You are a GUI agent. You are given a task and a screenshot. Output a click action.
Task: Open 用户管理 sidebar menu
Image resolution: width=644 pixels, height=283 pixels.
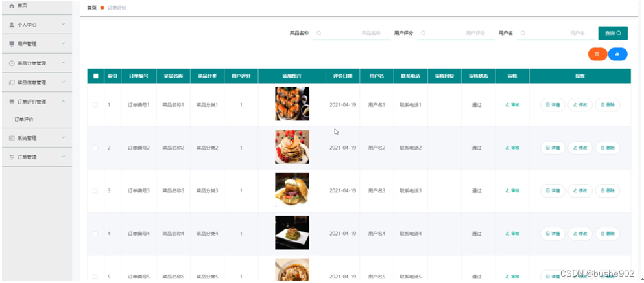(x=37, y=44)
